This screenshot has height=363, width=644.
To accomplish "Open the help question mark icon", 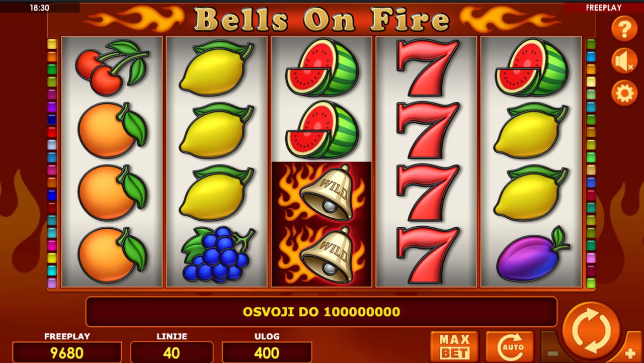I will pyautogui.click(x=624, y=29).
